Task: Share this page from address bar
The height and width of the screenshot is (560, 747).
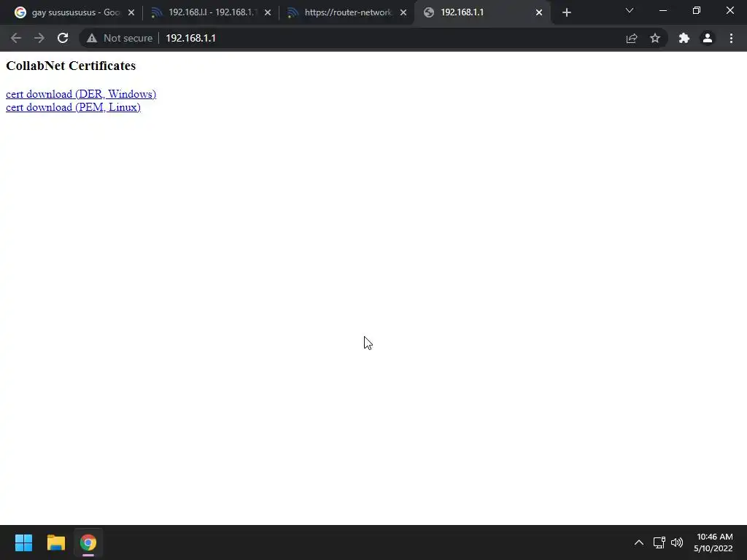Action: click(x=632, y=38)
